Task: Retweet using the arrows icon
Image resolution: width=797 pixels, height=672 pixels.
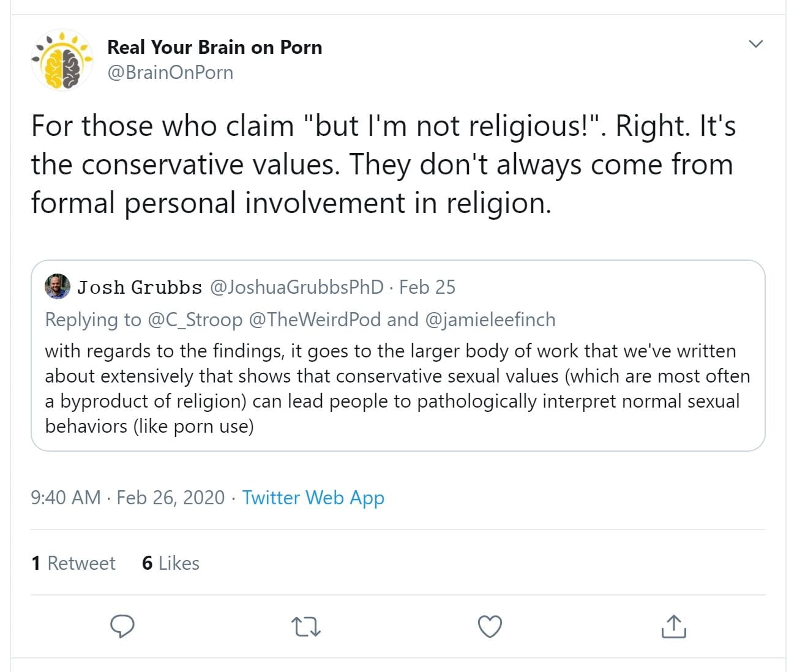Action: (306, 627)
